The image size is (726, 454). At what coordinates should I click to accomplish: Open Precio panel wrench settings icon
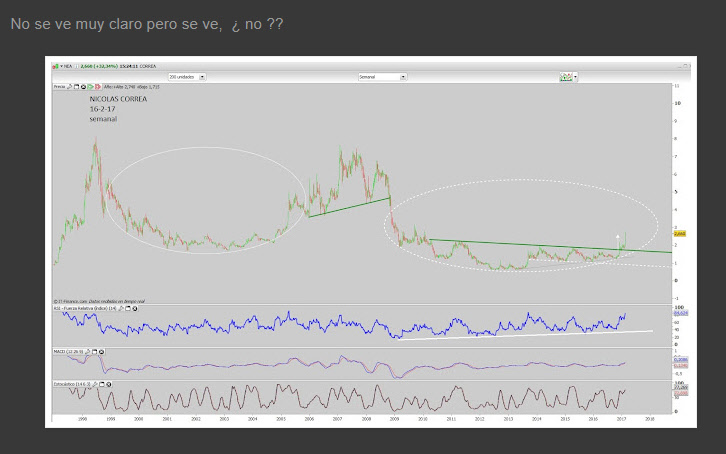[69, 87]
